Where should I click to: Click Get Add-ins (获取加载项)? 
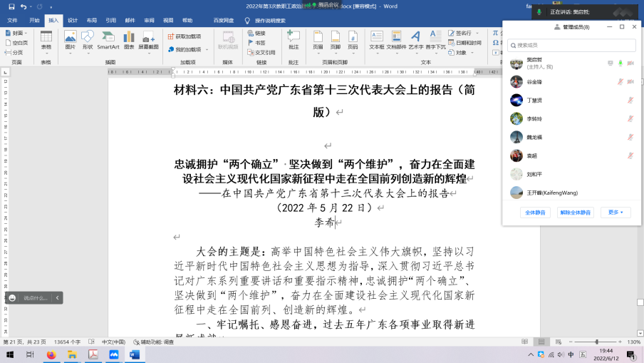tap(185, 36)
